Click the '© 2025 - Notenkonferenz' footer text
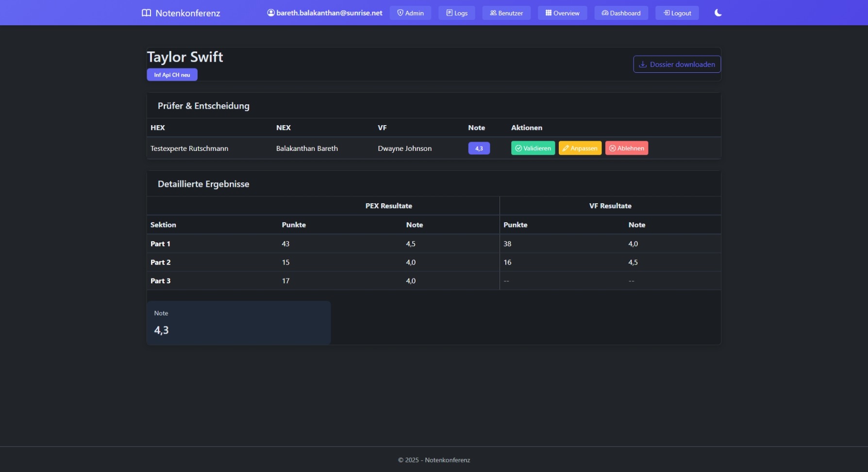The image size is (868, 472). coord(434,460)
